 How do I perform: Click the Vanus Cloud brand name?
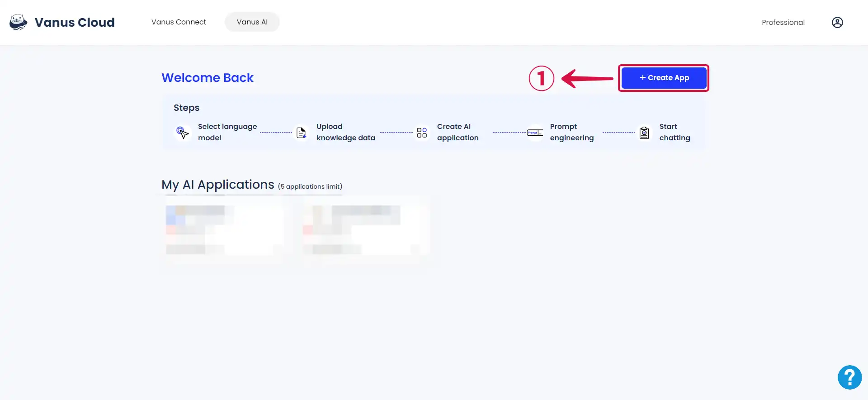(x=75, y=23)
